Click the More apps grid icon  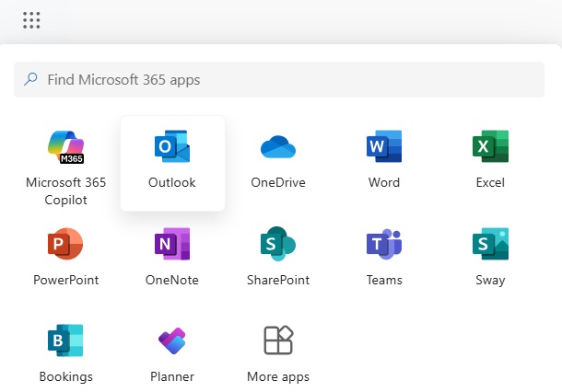tap(278, 340)
